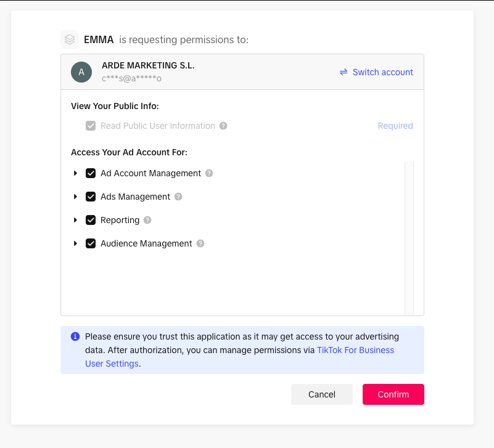The width and height of the screenshot is (494, 448).
Task: Uncheck the Ad Account Management checkbox
Action: [x=91, y=173]
